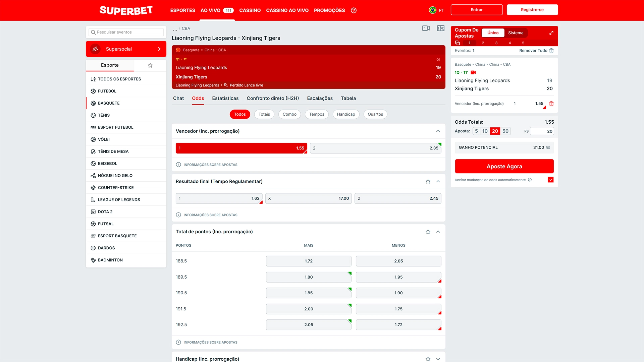Delete the 1.55 selection trash icon
The width and height of the screenshot is (644, 362).
pyautogui.click(x=551, y=104)
